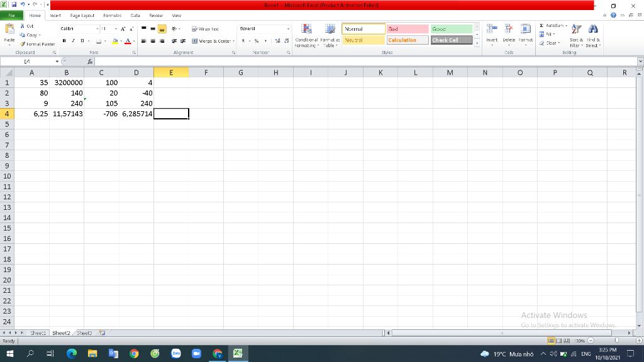Toggle center text alignment
Screen dimensions: 644x362
coord(153,41)
